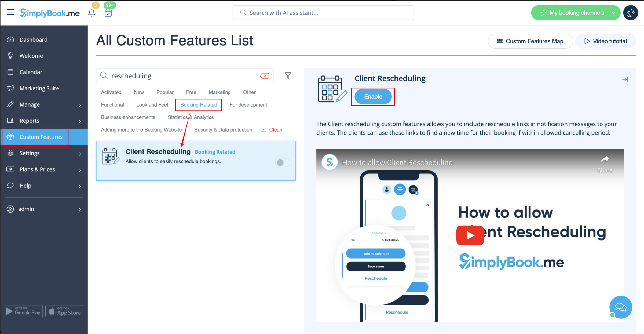The height and width of the screenshot is (334, 644).
Task: Open the chat support bubble icon
Action: (621, 307)
